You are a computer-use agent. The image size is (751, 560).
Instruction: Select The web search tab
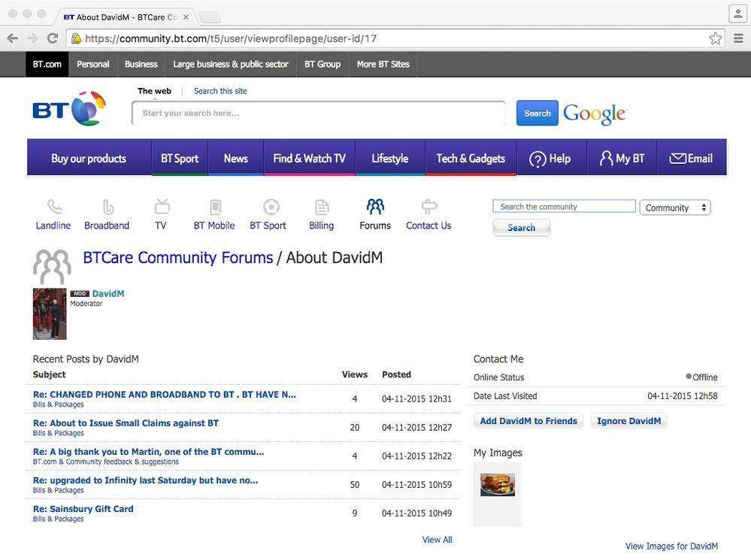(x=154, y=91)
